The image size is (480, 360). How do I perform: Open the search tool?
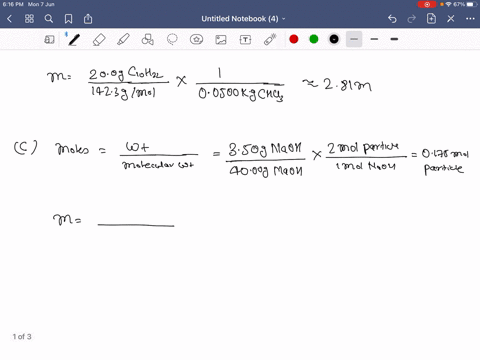[49, 19]
